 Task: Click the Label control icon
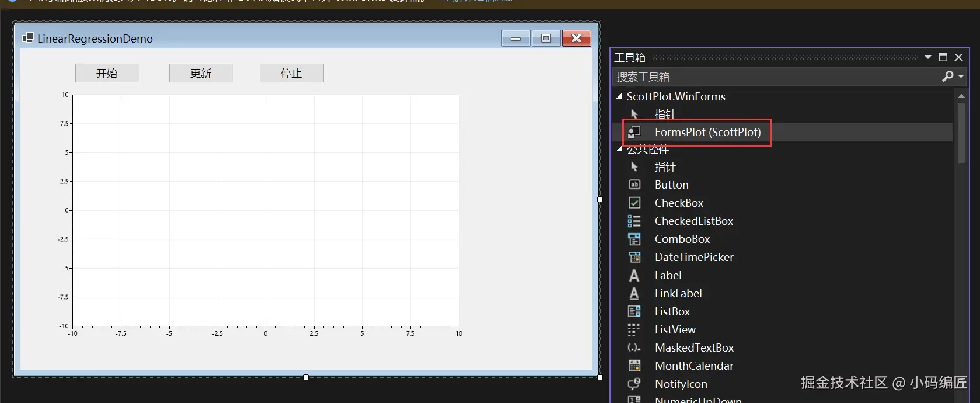634,275
